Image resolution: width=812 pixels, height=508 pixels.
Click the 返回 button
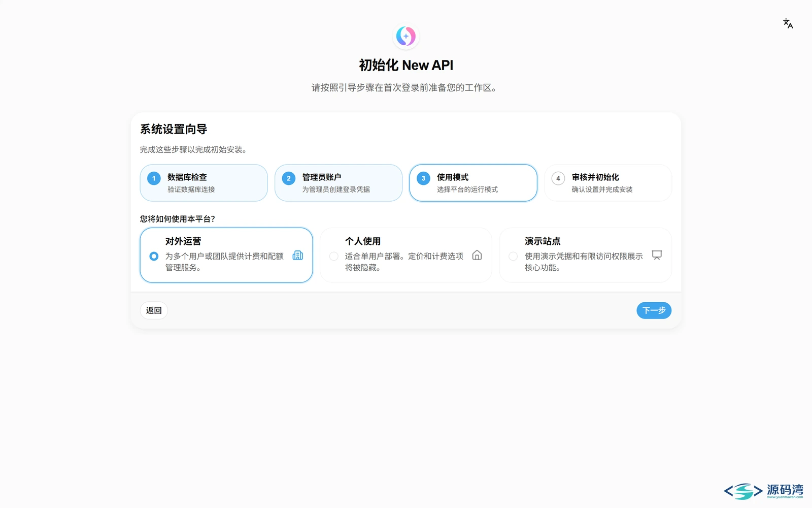click(154, 310)
